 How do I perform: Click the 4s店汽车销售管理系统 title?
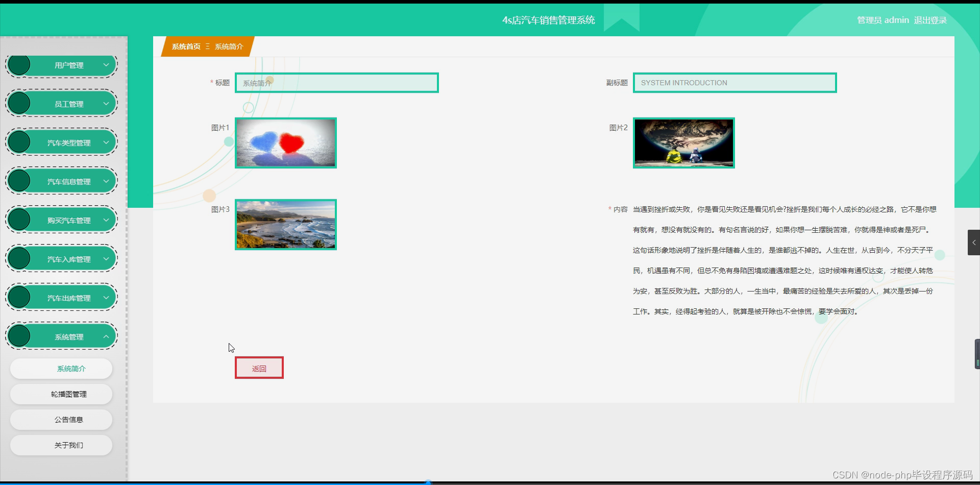[549, 20]
